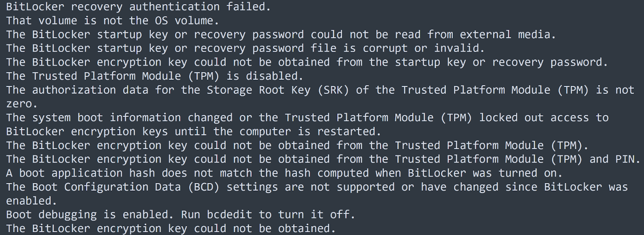The image size is (644, 235).
Task: Click 'The Trusted Platform Module (TPM) is disabled.'
Action: pos(155,76)
